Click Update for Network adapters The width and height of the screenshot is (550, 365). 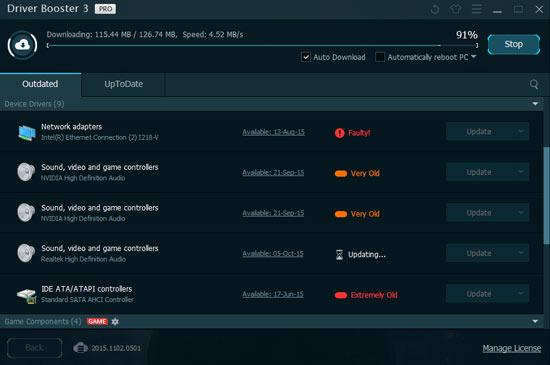[x=479, y=131]
